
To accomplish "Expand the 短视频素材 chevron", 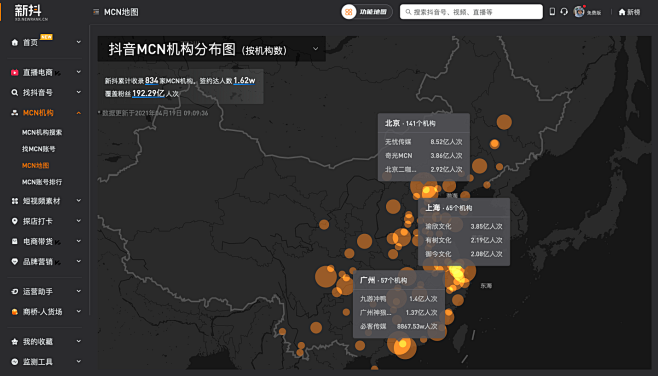I will click(78, 201).
